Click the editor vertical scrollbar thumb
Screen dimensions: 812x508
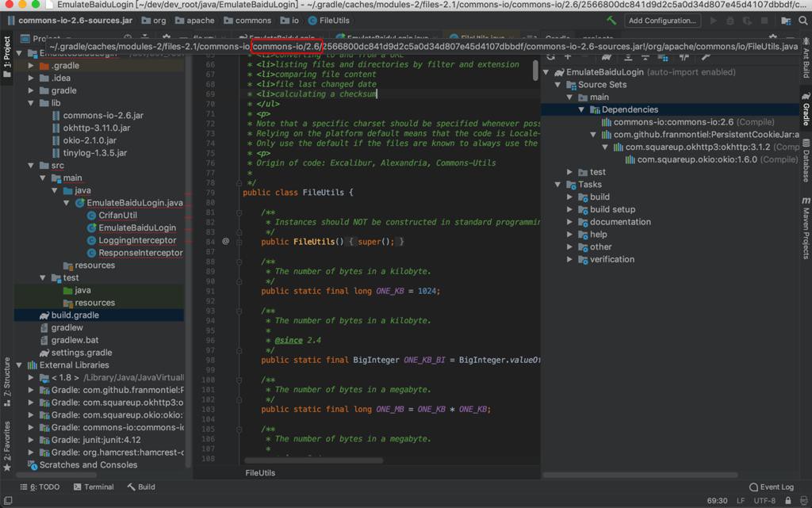point(536,71)
